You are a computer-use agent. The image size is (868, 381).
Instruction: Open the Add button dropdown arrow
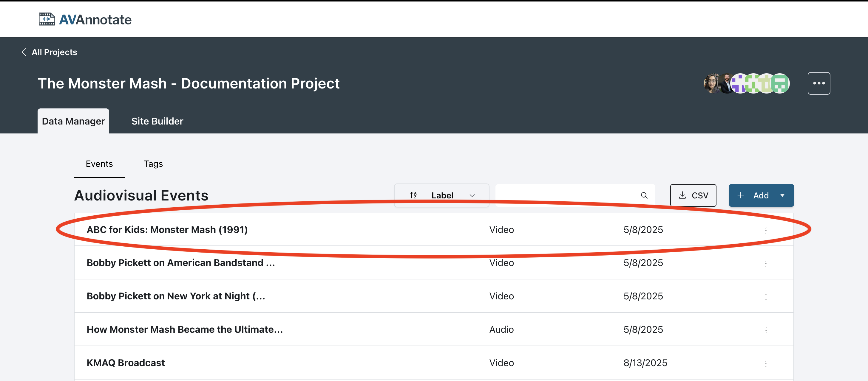pyautogui.click(x=782, y=195)
